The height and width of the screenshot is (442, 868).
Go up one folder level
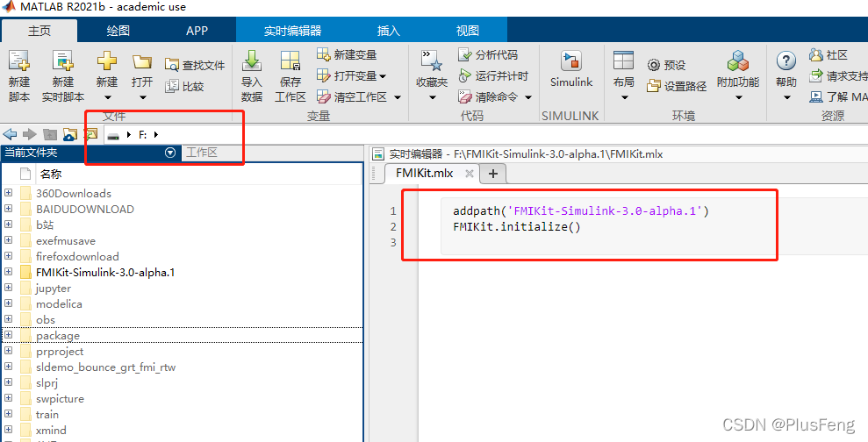click(50, 134)
